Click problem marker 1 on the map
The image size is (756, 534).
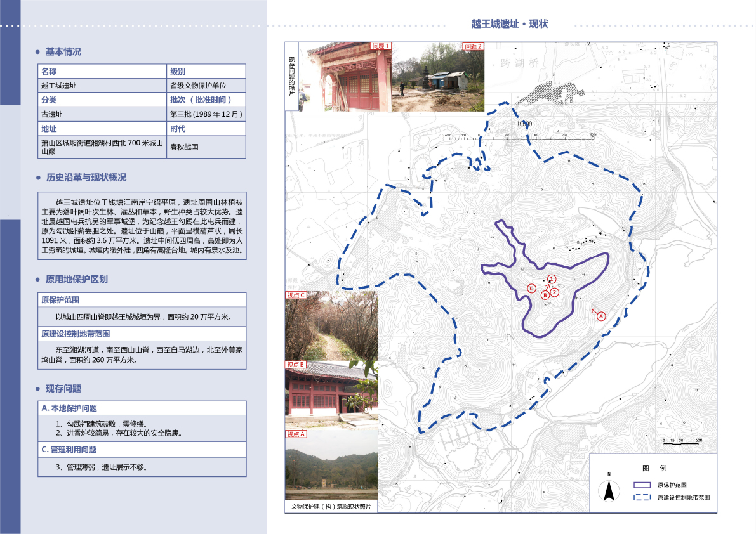click(552, 278)
